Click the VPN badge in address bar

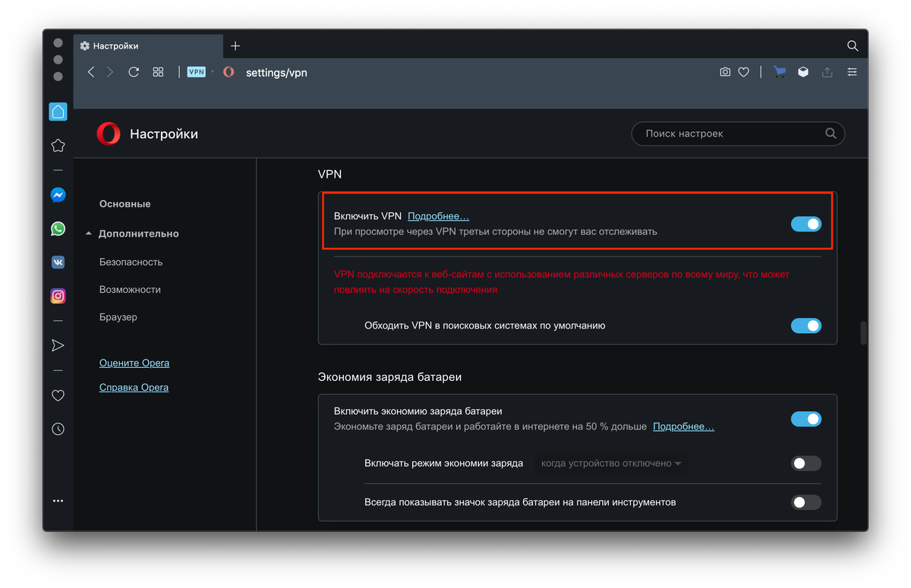click(x=197, y=72)
